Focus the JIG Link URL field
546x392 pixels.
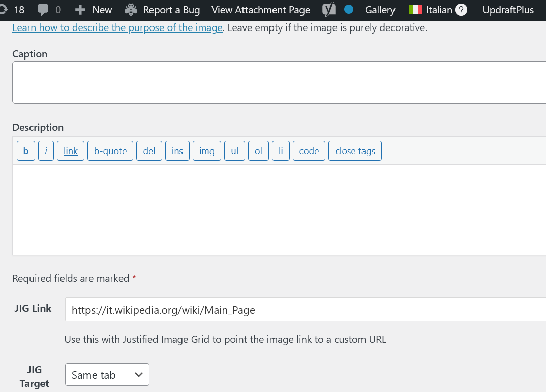point(305,310)
